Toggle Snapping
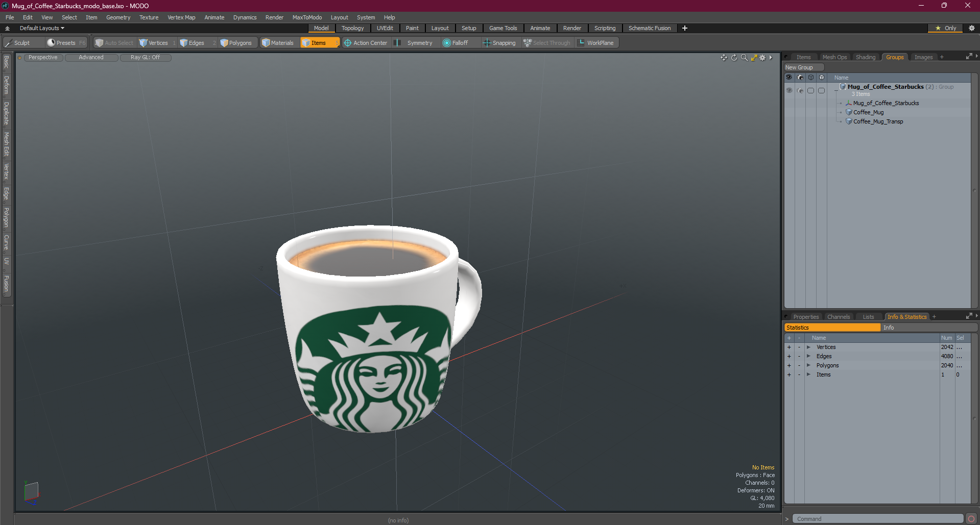Screen dimensions: 980x525 pyautogui.click(x=499, y=43)
